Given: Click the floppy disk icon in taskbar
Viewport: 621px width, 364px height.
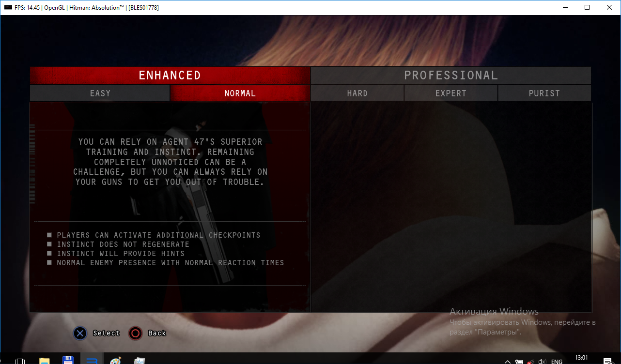Looking at the screenshot, I should point(68,361).
